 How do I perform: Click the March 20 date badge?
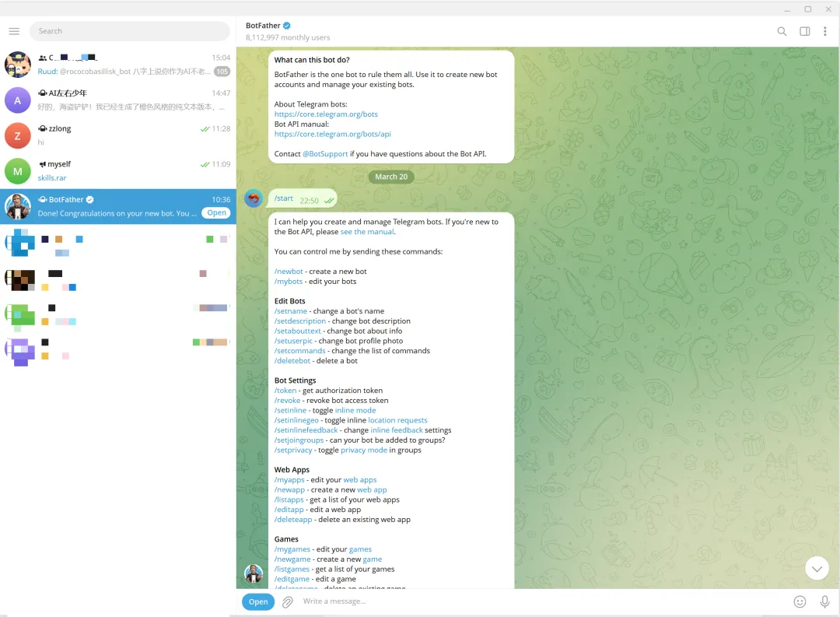(391, 177)
